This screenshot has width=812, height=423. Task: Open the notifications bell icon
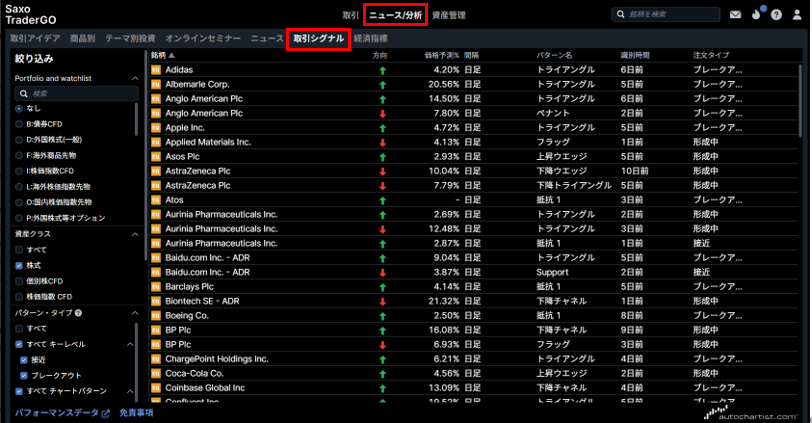(757, 14)
